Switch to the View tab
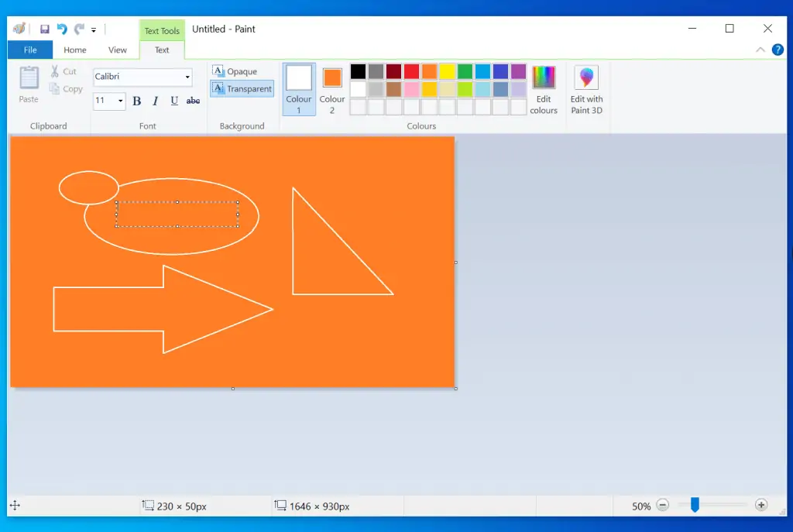This screenshot has width=793, height=532. pyautogui.click(x=118, y=50)
